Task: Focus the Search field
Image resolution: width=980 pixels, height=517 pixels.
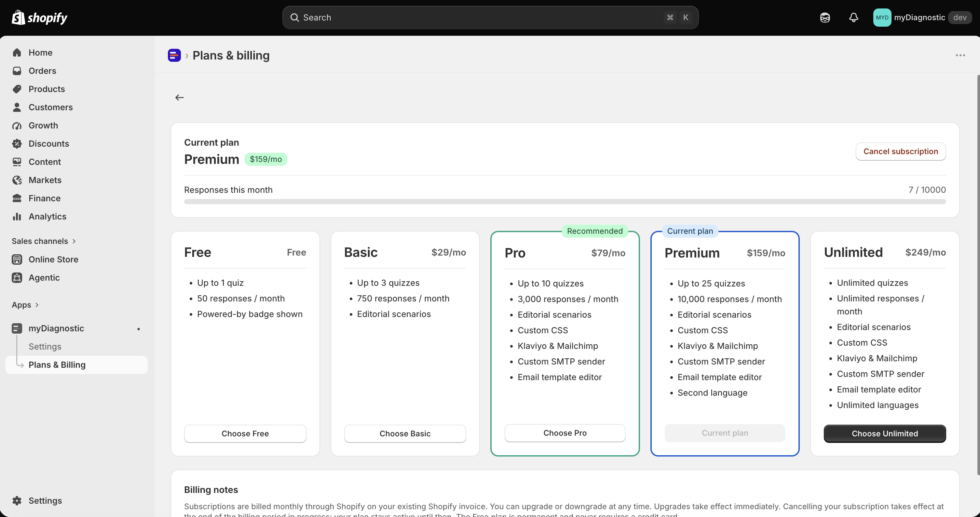Action: click(490, 18)
